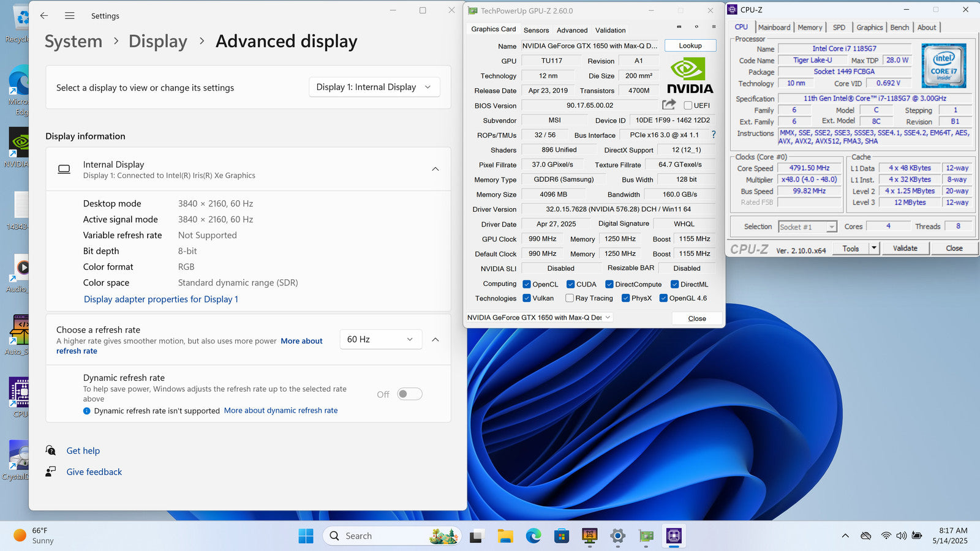Click the weather widget showing 66°F Sunny
Viewport: 980px width, 551px height.
pos(34,536)
